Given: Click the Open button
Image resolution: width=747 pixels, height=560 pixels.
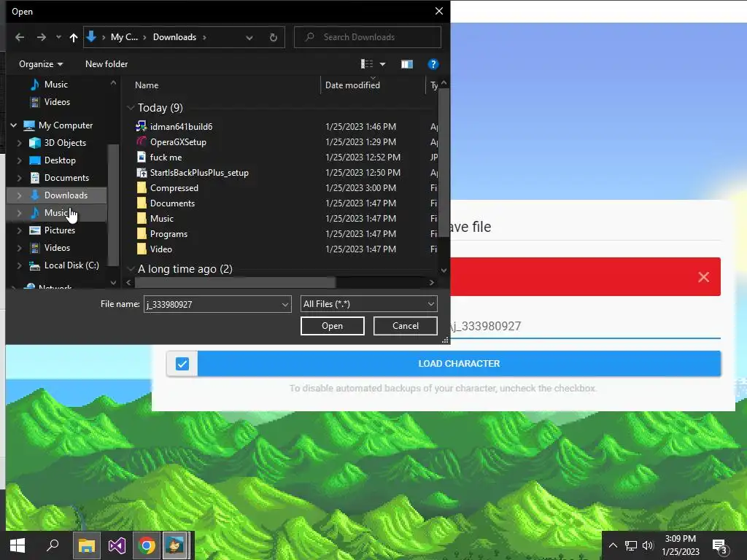Looking at the screenshot, I should (332, 326).
